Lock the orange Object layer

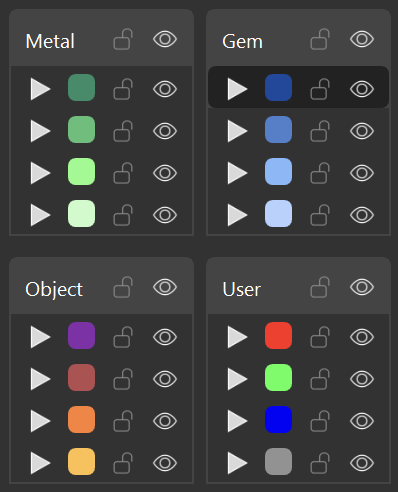pyautogui.click(x=123, y=421)
